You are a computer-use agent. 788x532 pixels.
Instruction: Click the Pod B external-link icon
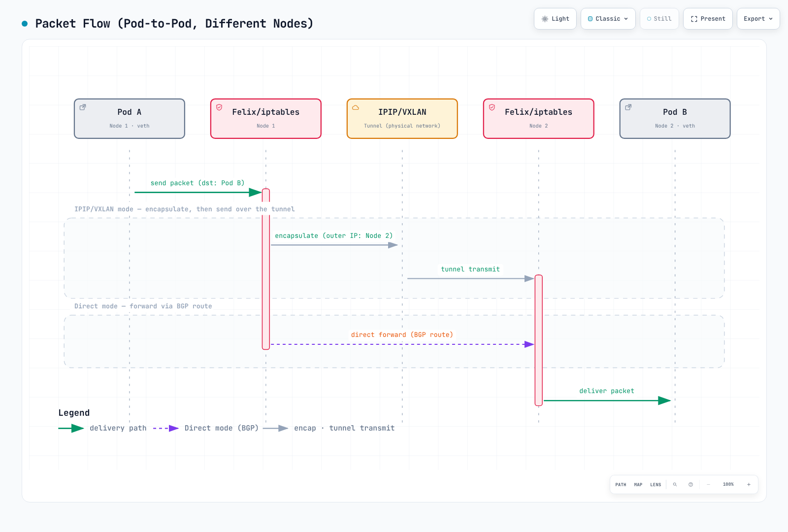[x=628, y=107]
